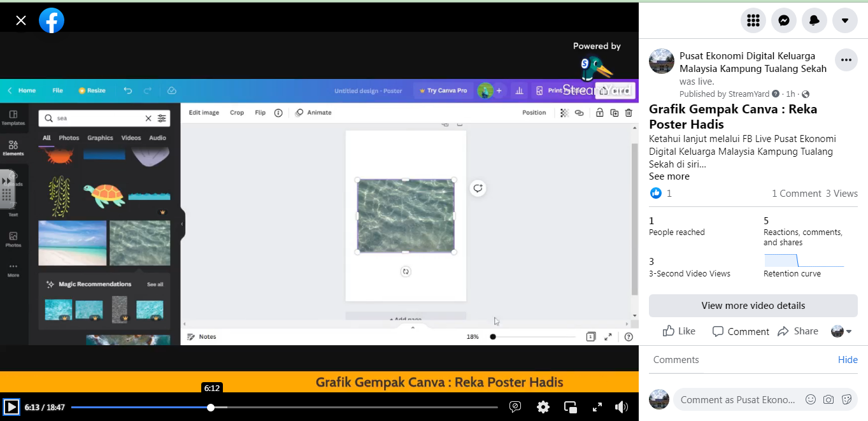Toggle live comments overlay icon in player
868x421 pixels.
[x=516, y=407]
